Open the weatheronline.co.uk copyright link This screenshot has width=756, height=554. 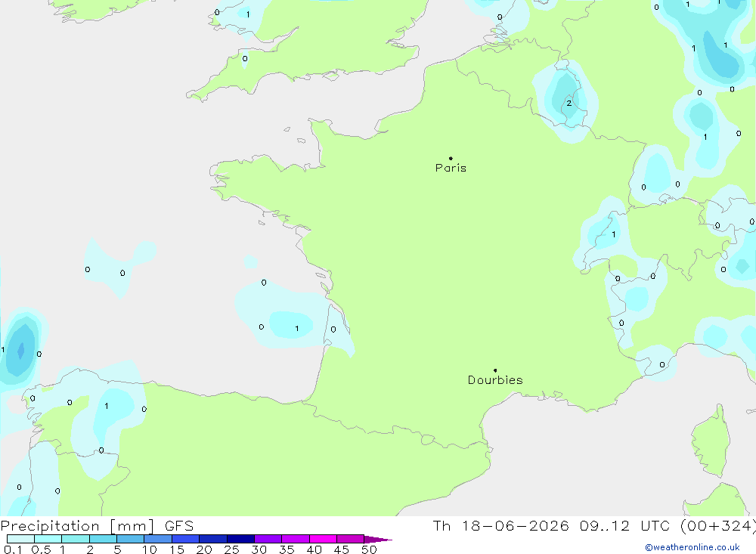[x=692, y=547]
